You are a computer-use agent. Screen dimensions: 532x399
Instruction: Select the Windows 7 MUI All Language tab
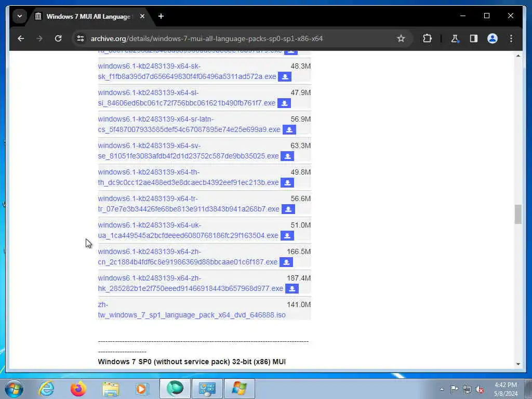click(88, 16)
